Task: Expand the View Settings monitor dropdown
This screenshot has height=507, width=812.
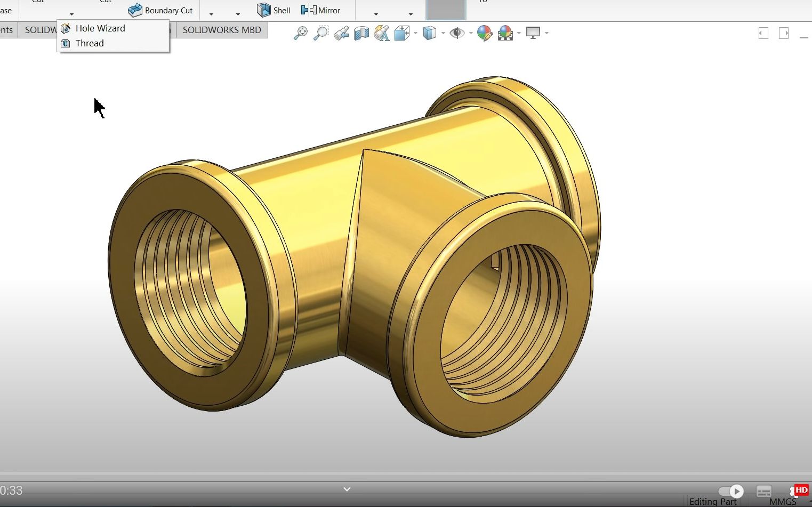Action: 546,33
